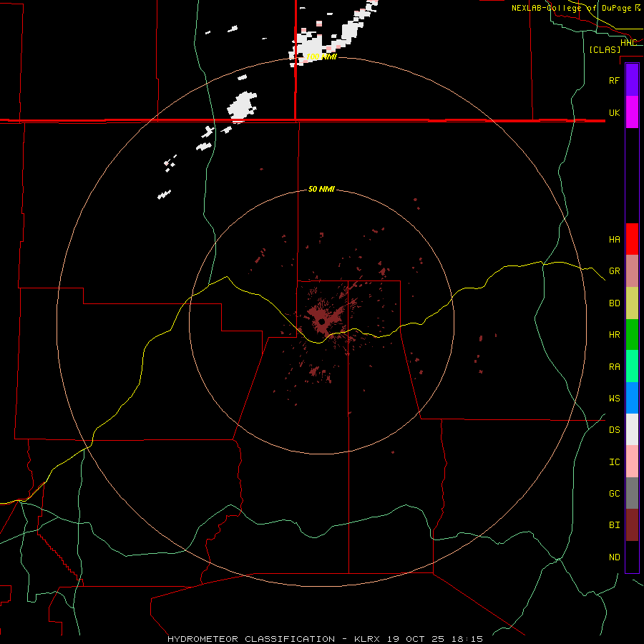Click the RA bright green legend swatch
Image resolution: width=644 pixels, height=644 pixels.
pos(632,366)
